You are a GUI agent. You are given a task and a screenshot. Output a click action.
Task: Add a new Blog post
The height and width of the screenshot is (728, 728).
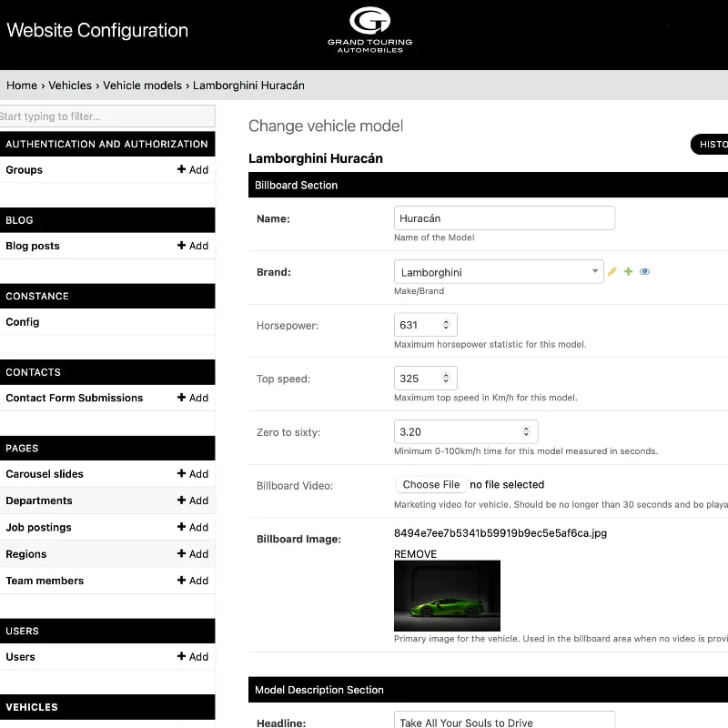tap(193, 246)
